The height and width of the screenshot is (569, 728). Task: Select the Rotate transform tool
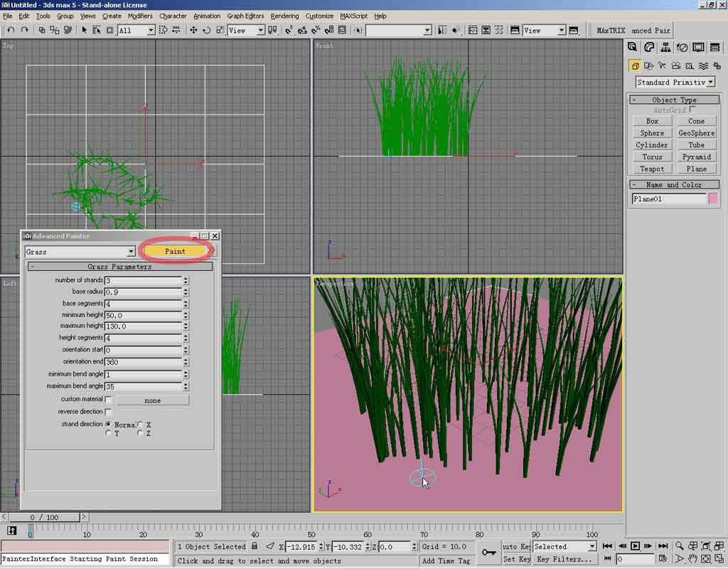point(206,30)
